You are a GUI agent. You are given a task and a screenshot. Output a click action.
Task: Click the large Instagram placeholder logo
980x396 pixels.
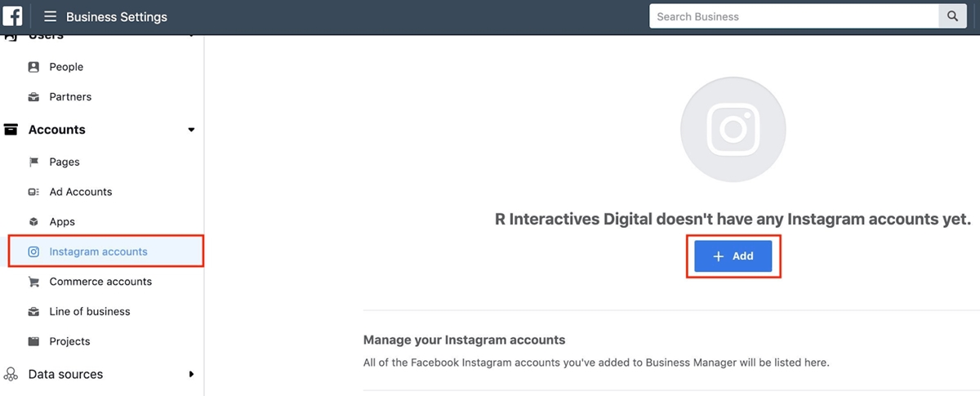point(733,129)
